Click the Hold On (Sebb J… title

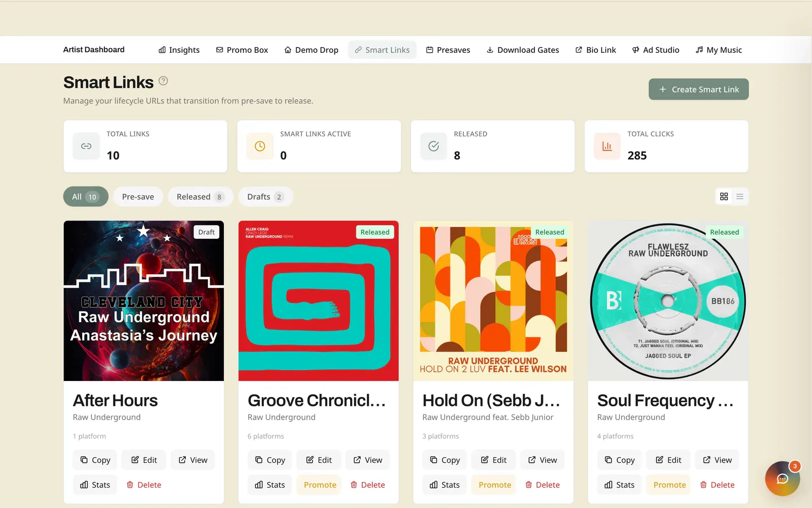[491, 400]
